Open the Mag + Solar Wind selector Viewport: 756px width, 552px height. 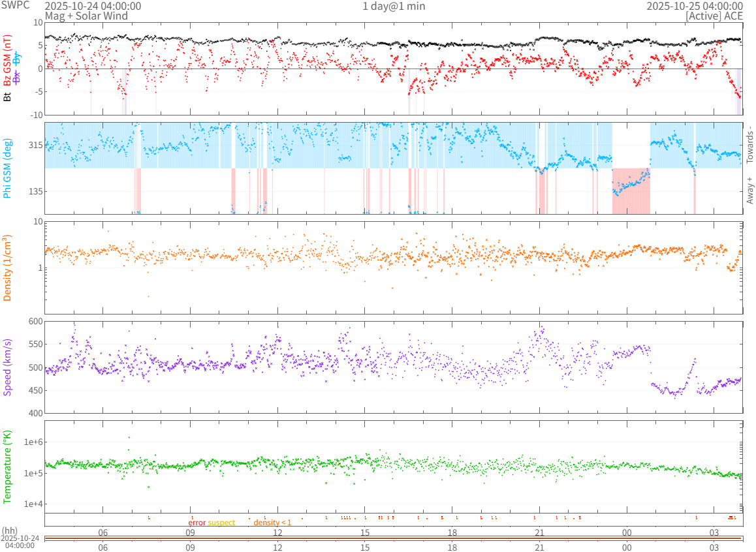click(86, 16)
